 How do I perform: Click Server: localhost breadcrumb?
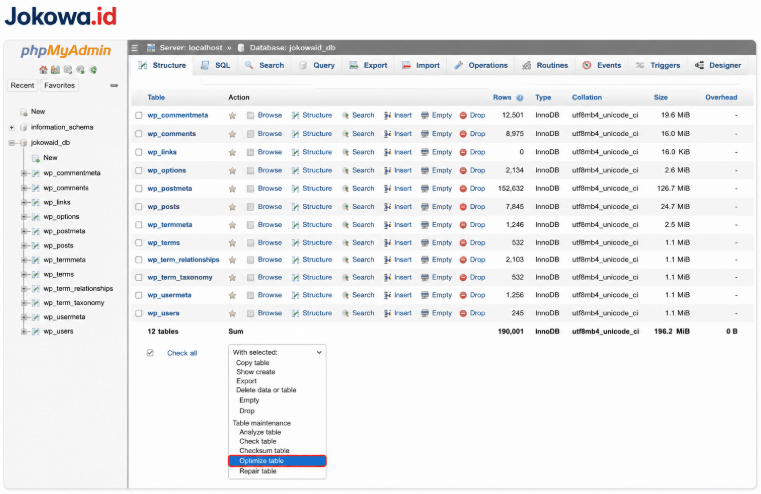tap(191, 48)
